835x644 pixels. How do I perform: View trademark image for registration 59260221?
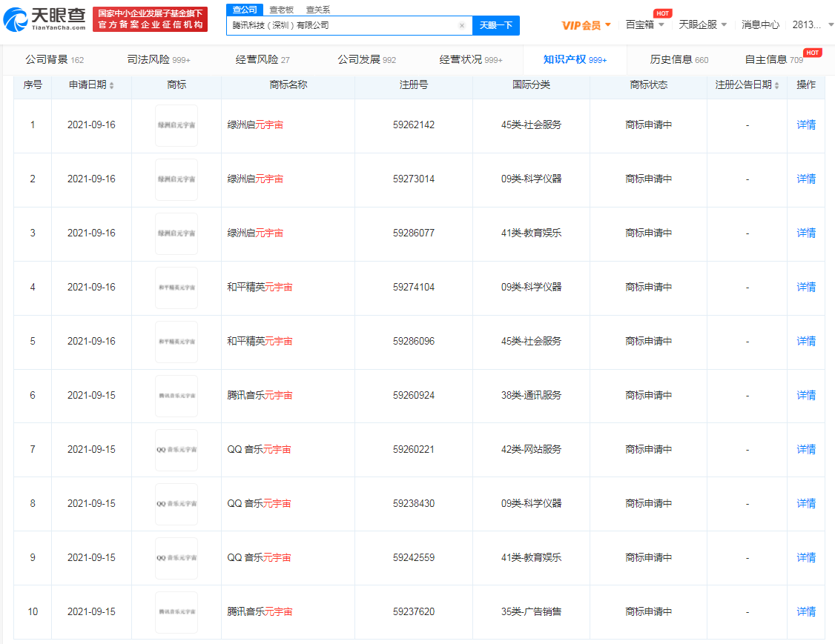[x=176, y=450]
